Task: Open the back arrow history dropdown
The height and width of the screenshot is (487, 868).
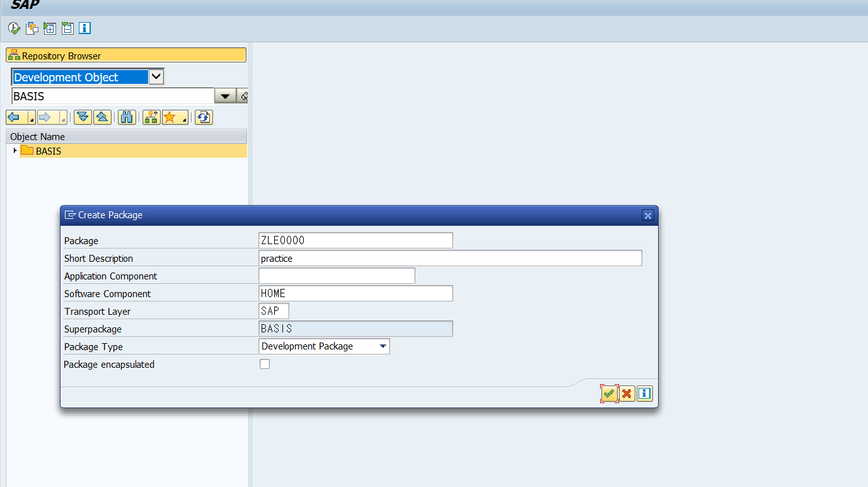Action: (x=31, y=117)
